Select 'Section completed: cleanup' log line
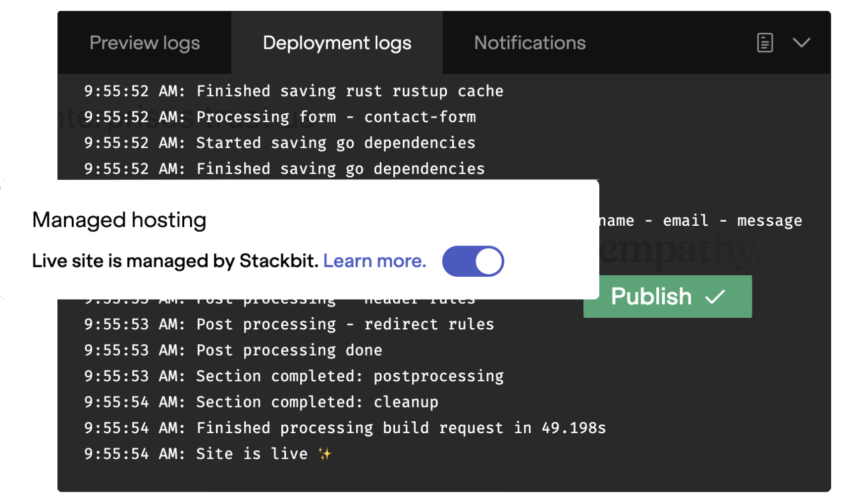This screenshot has height=504, width=842. coord(261,402)
